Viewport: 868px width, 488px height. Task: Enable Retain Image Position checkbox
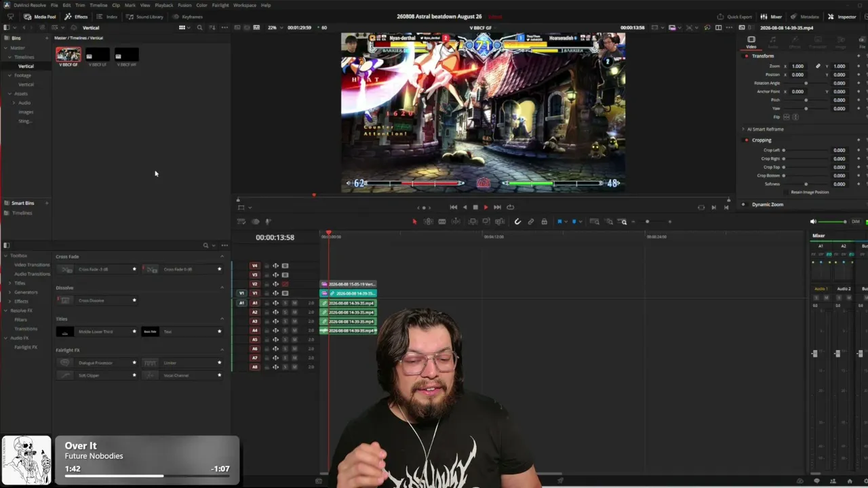click(x=787, y=192)
